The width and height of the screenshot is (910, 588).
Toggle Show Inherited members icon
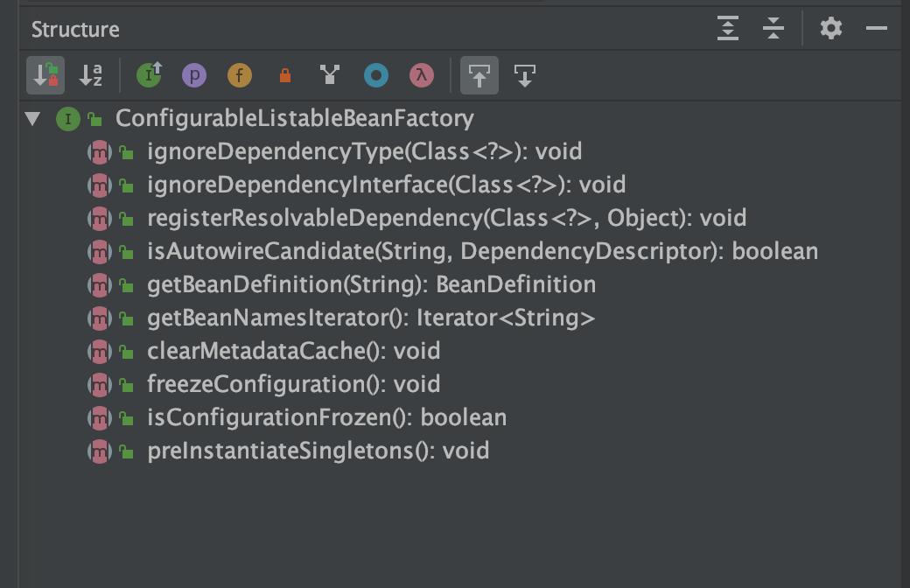click(150, 76)
